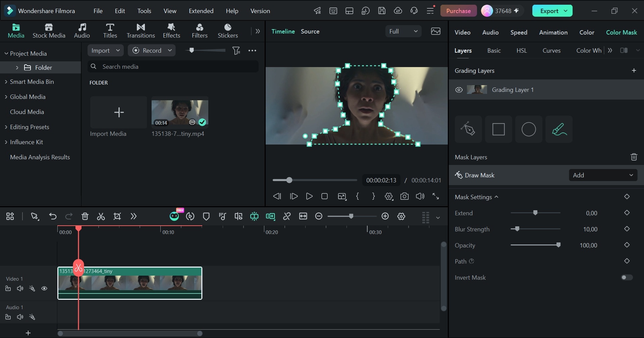This screenshot has width=644, height=338.
Task: Click the Search media field
Action: pos(173,67)
